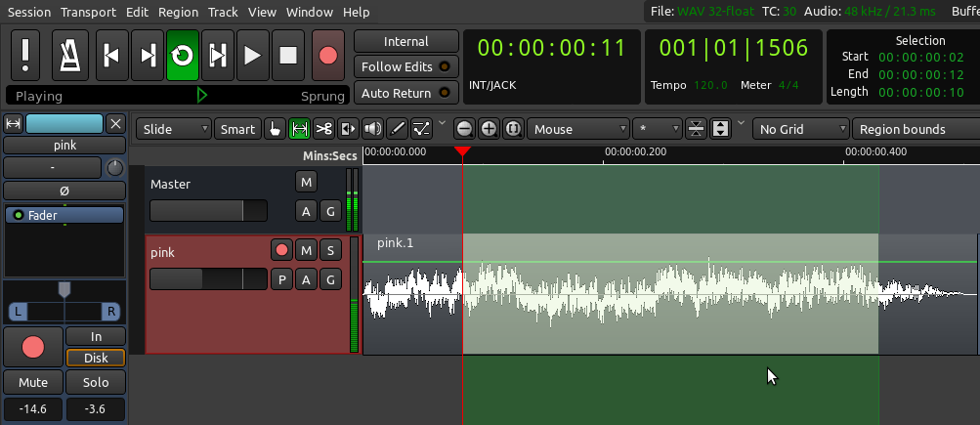This screenshot has width=980, height=425.
Task: Go to session start
Action: (112, 55)
